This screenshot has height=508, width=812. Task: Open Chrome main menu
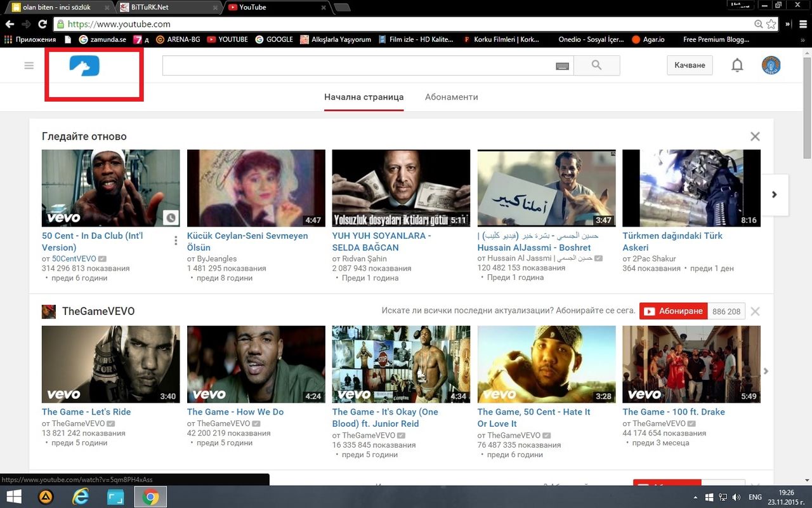pyautogui.click(x=803, y=24)
